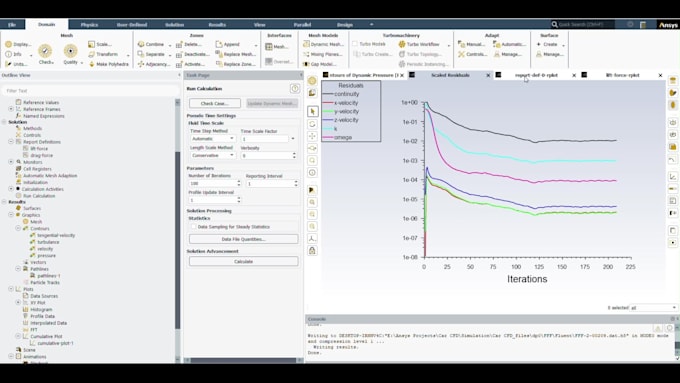The image size is (680, 383).
Task: Convert with Make Polyhedra
Action: 108,64
